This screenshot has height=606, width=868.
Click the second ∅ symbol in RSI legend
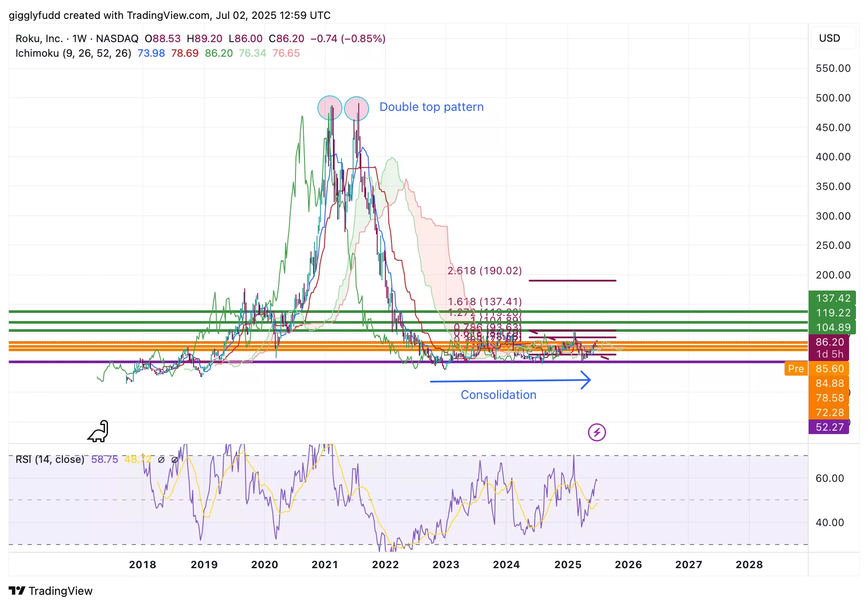click(x=175, y=459)
